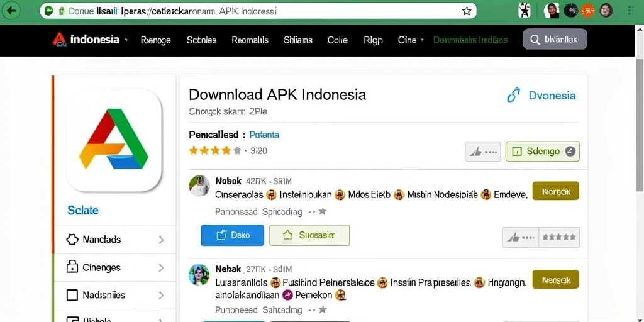
Task: Click the emoji icon before Hngangn
Action: pyautogui.click(x=479, y=282)
